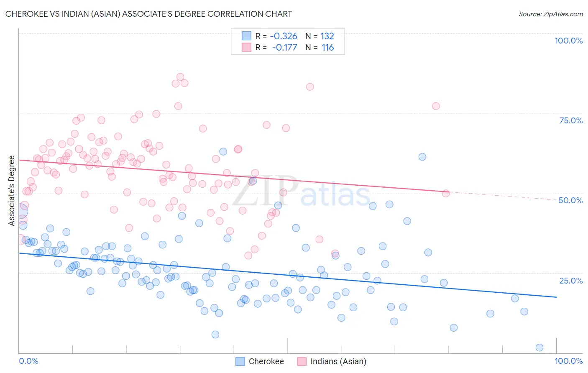The height and width of the screenshot is (373, 588).
Task: Click the Associate's Degree axis label
Action: [12, 191]
